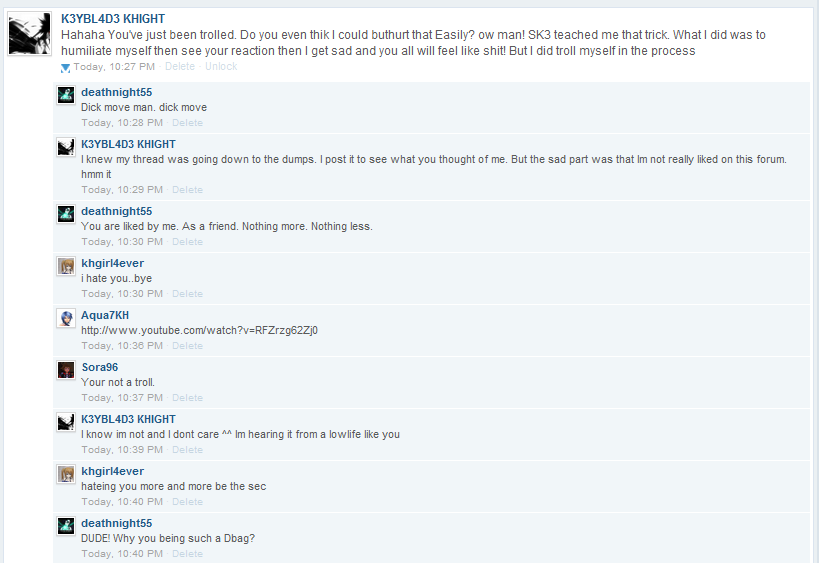Click deathnight55's avatar on "DUDE!" comment
Image resolution: width=819 pixels, height=563 pixels.
[66, 526]
